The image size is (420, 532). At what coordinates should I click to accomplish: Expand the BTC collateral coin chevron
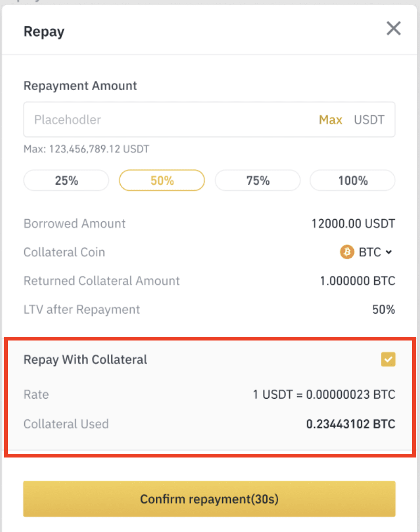coord(389,252)
